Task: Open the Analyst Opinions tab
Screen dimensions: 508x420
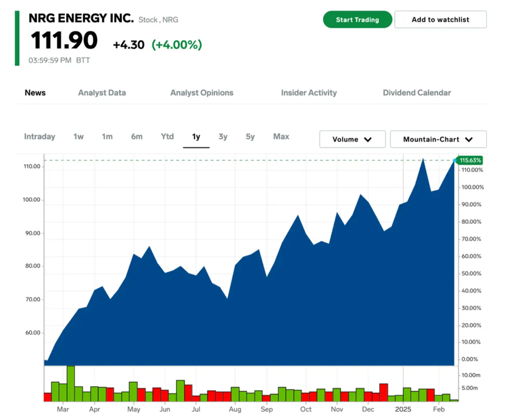Action: coord(201,93)
